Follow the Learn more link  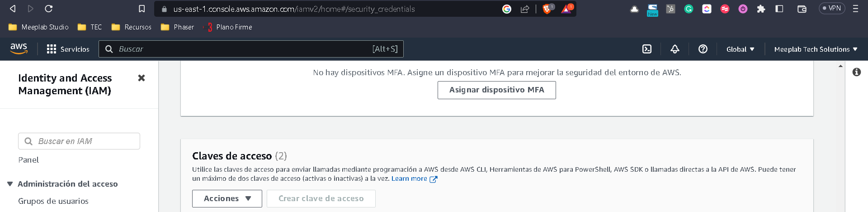(x=409, y=178)
